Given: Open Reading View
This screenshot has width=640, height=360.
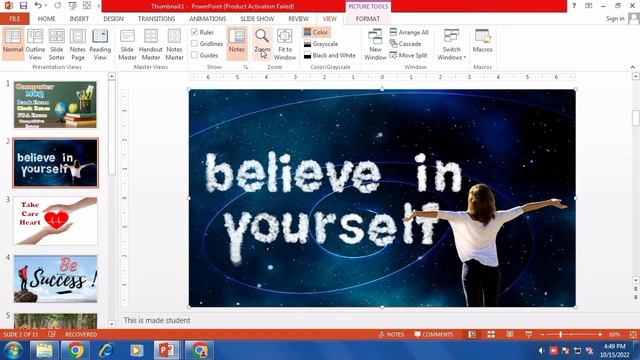Looking at the screenshot, I should (100, 44).
